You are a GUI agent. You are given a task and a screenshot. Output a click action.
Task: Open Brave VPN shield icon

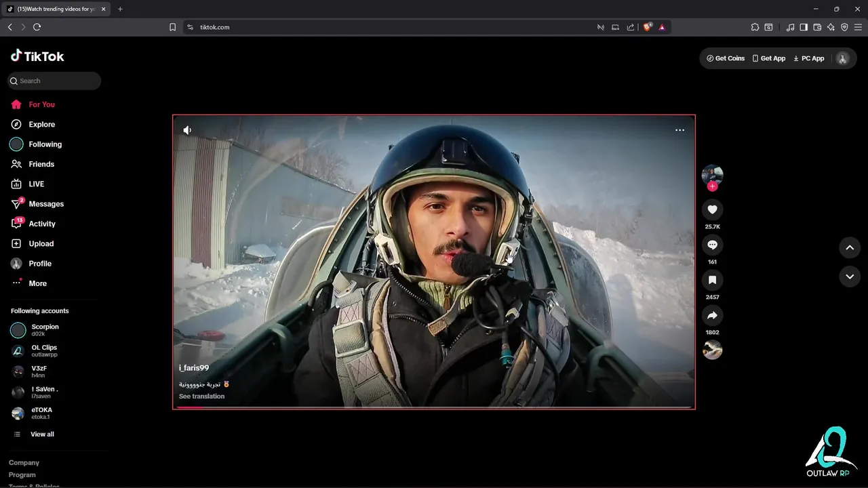tap(844, 27)
